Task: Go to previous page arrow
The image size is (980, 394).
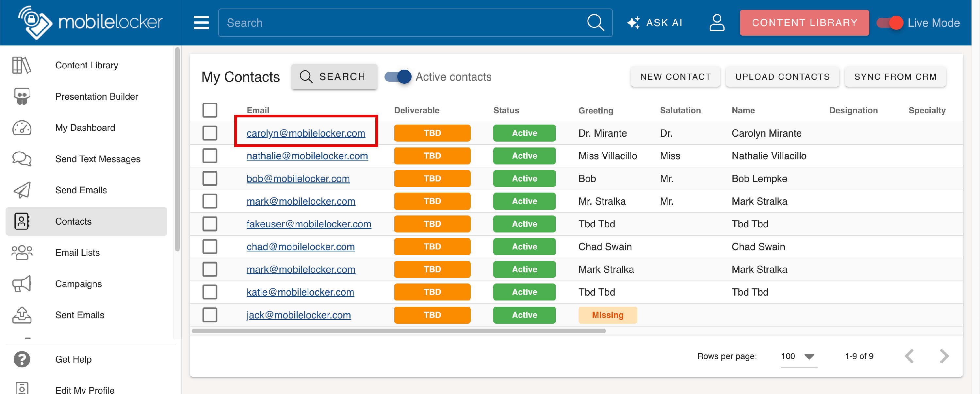Action: click(x=909, y=356)
